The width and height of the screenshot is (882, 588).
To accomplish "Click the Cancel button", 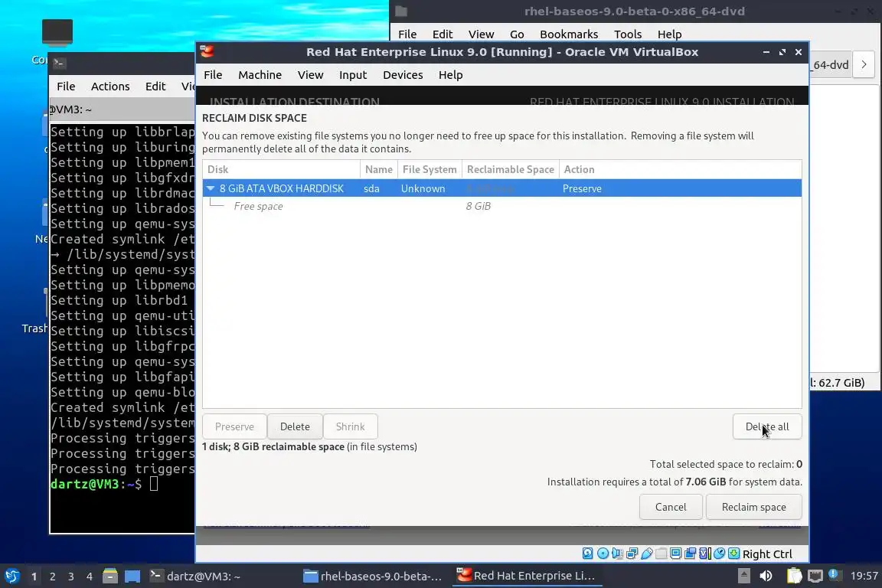I will click(x=671, y=507).
